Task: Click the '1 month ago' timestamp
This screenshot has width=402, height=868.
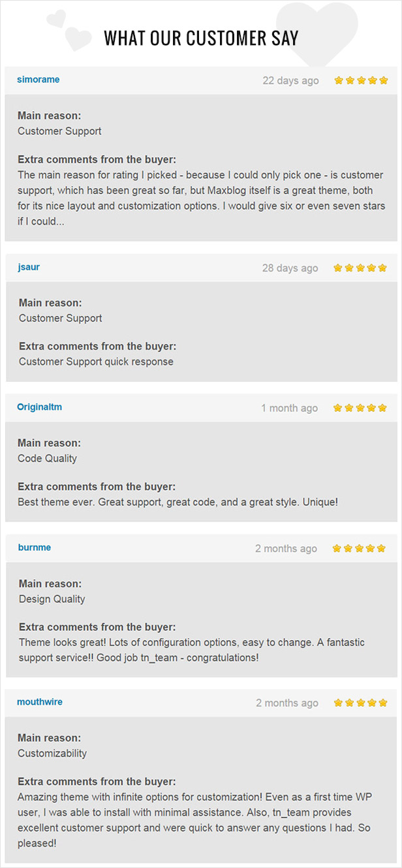Action: pyautogui.click(x=290, y=408)
